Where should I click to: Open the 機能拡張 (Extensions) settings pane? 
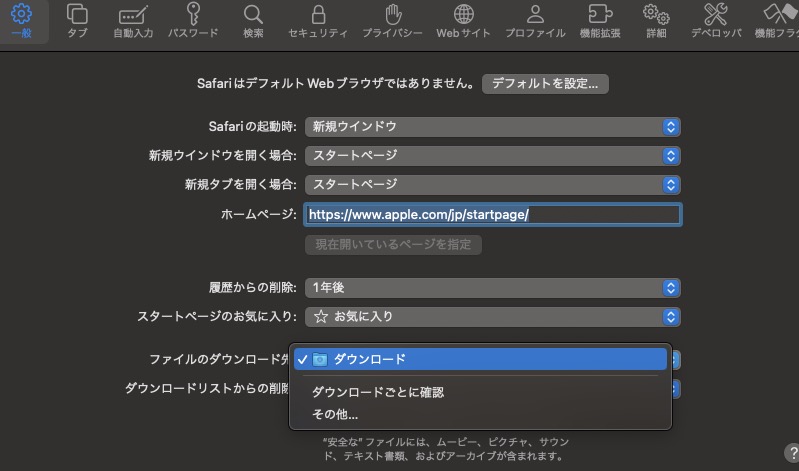pos(600,20)
